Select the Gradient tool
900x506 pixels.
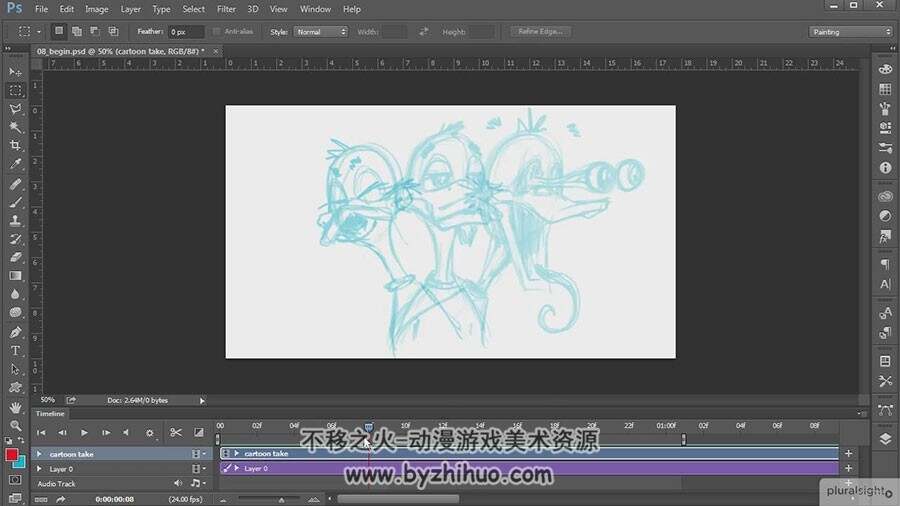tap(15, 275)
